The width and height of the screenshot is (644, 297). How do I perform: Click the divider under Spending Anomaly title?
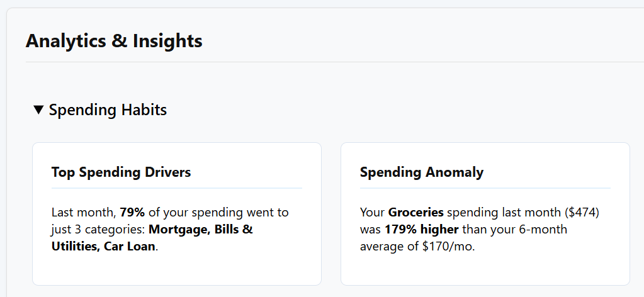[485, 188]
